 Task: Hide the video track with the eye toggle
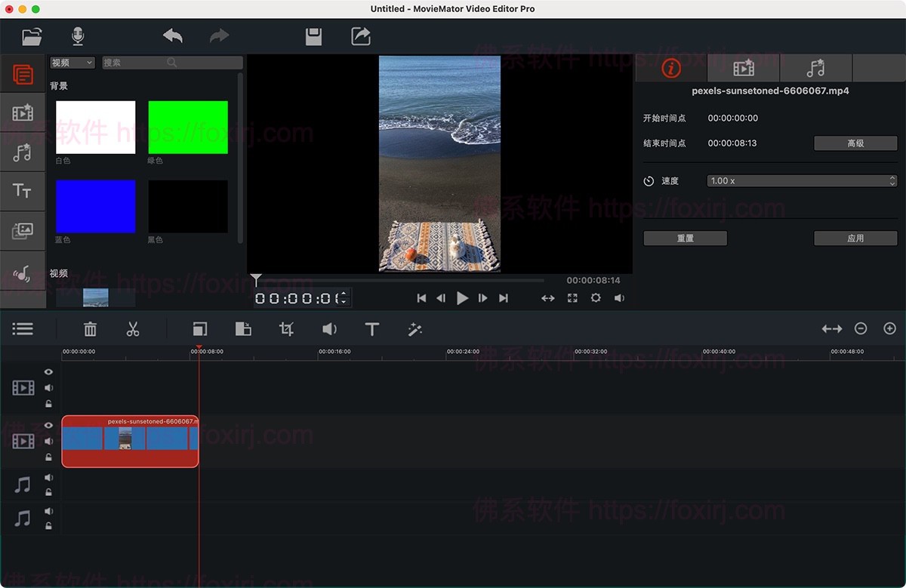point(48,425)
